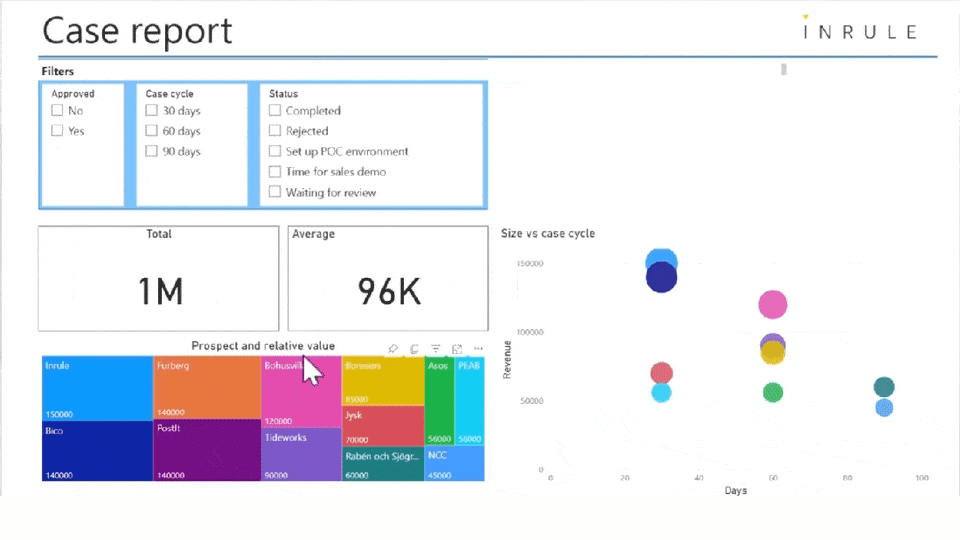Open More options ellipsis on treemap

point(478,348)
